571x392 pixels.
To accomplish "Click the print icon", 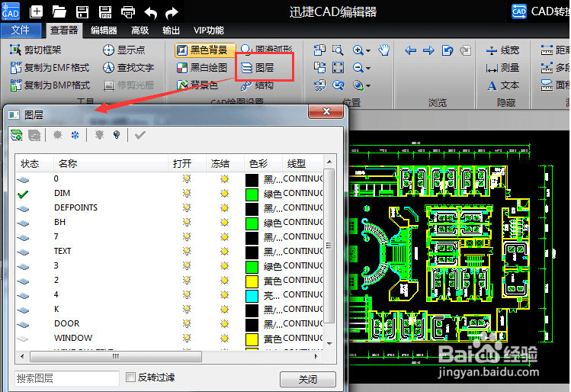I will [128, 12].
